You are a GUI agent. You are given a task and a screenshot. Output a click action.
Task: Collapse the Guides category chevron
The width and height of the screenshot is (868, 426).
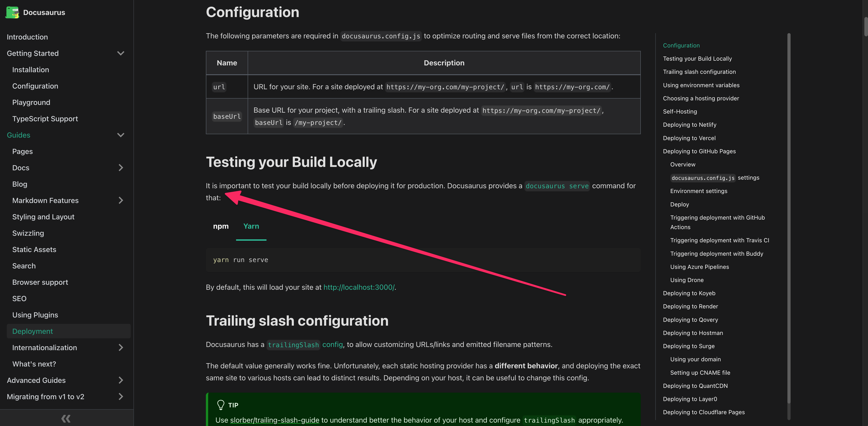(121, 135)
